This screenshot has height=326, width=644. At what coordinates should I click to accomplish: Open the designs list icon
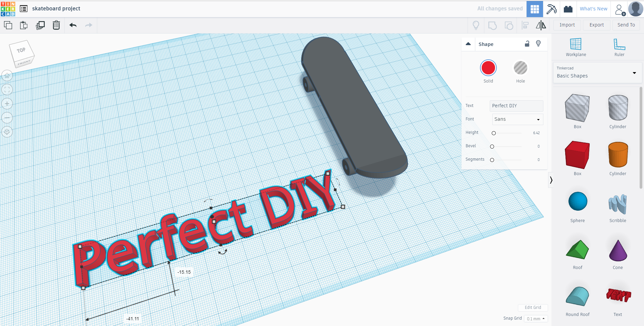[x=23, y=9]
